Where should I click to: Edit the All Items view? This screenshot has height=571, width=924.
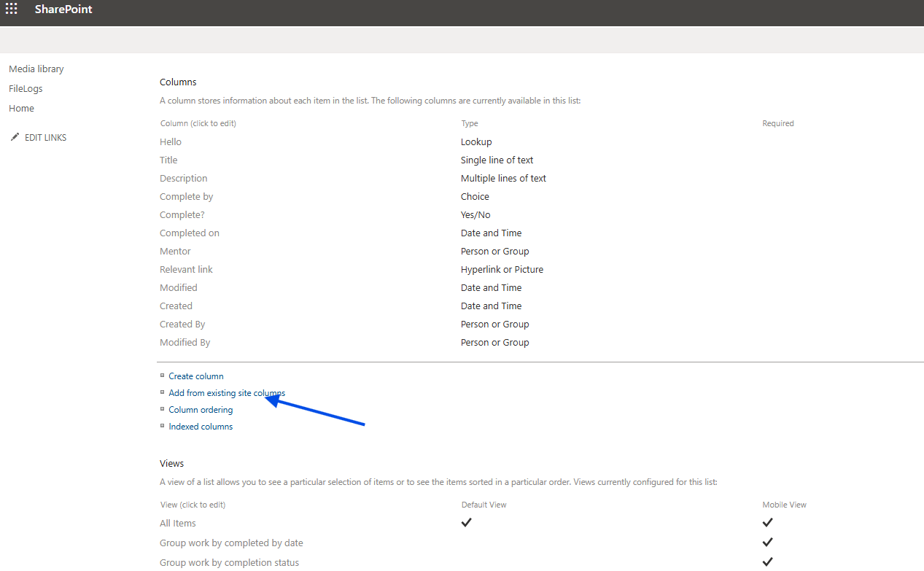click(x=178, y=524)
